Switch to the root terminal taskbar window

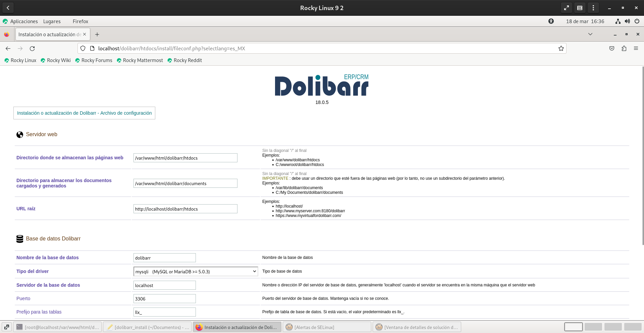(58, 327)
